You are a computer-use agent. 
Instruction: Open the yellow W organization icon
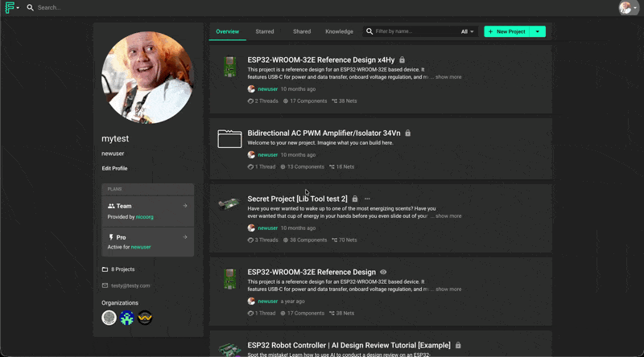(x=145, y=318)
